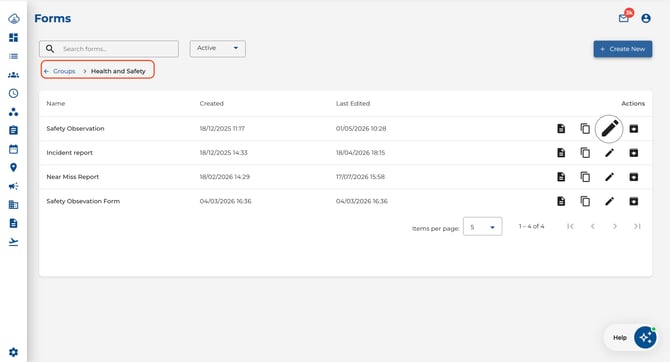Go to last page pagination arrow
Viewport: 670px width, 362px height.
tap(637, 227)
